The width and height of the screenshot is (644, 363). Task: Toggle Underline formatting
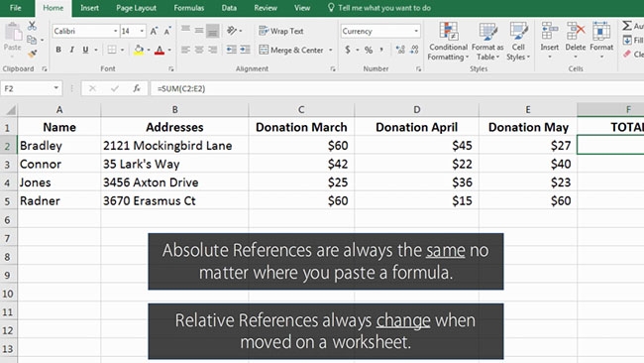click(x=85, y=50)
